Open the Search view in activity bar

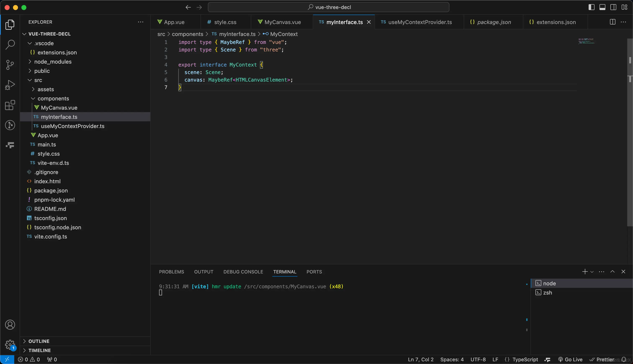pos(10,45)
